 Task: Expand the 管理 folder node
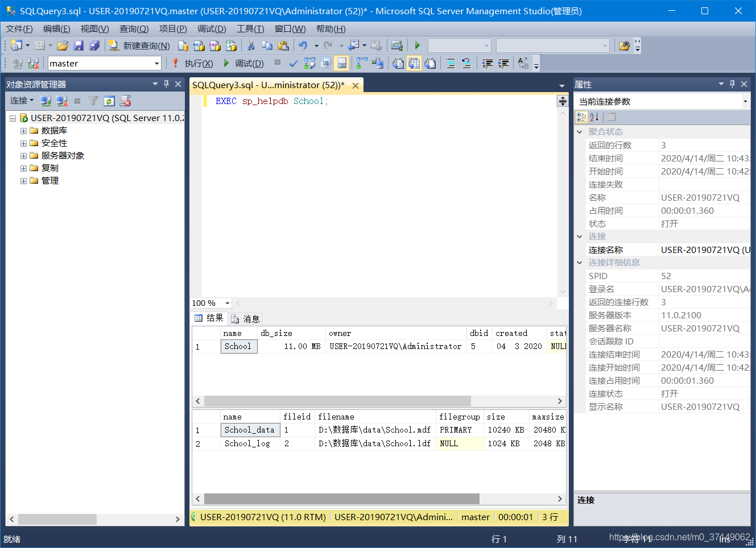click(x=23, y=181)
